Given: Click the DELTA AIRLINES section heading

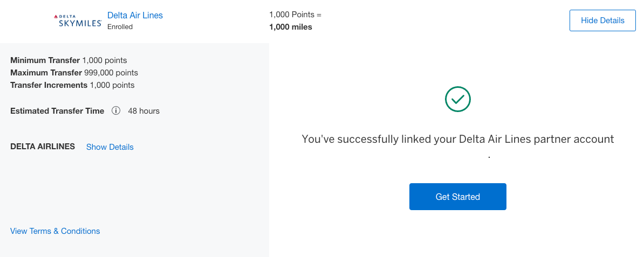Looking at the screenshot, I should [x=43, y=147].
